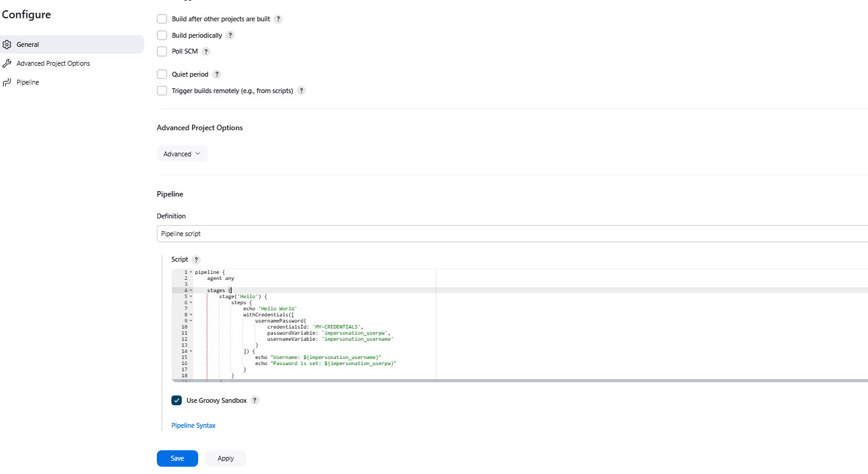Click the echo "Username:" script line
Viewport: 868px width, 474px height.
click(x=319, y=357)
